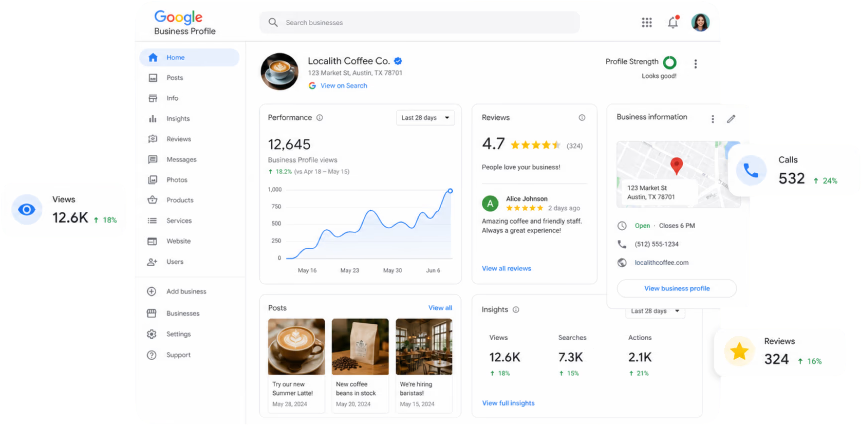The width and height of the screenshot is (862, 426).
Task: Click the 4.7 star rating bar
Action: (x=535, y=145)
